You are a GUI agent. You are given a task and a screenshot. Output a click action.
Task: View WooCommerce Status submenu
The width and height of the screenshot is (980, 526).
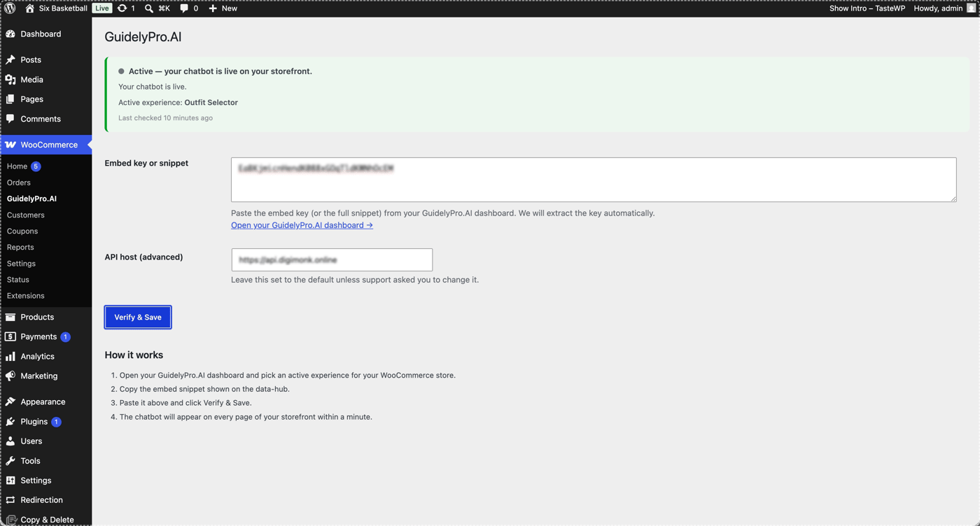(18, 280)
